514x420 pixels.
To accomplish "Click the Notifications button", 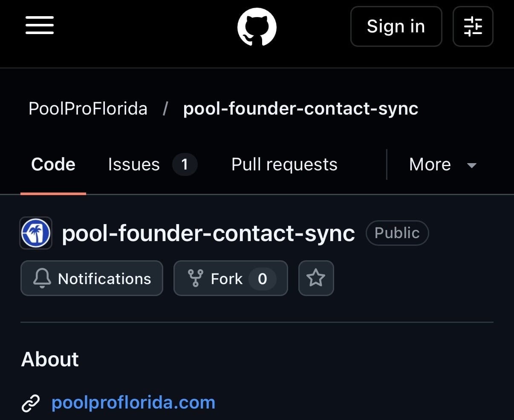I will (x=92, y=278).
